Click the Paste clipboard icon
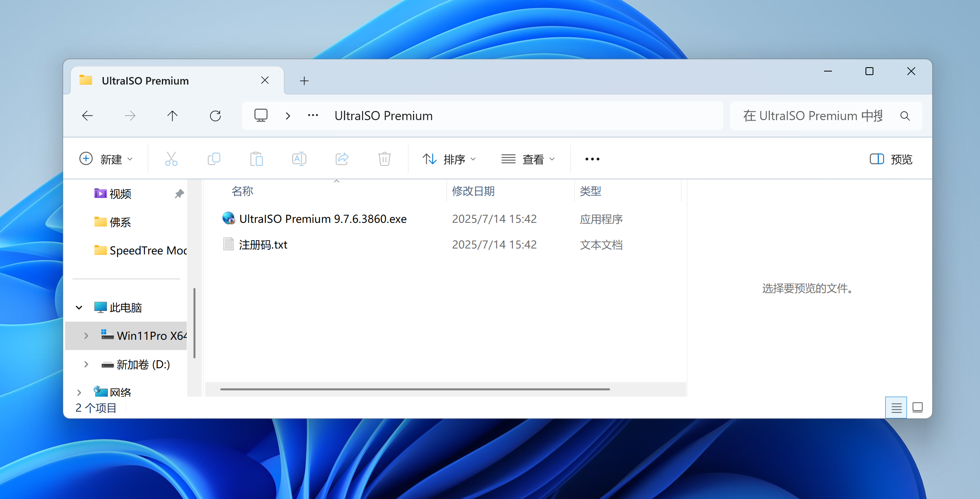Image resolution: width=980 pixels, height=499 pixels. coord(256,159)
